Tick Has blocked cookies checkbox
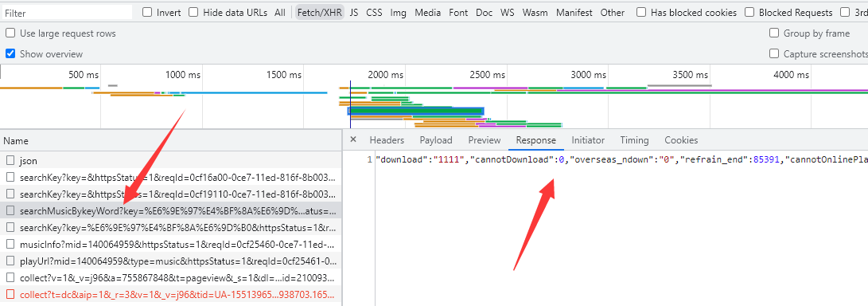 [641, 12]
